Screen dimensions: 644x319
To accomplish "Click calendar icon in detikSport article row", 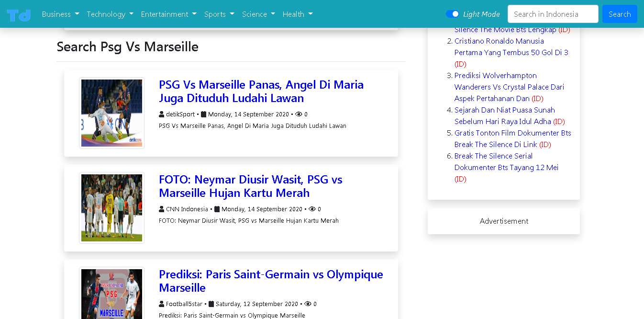I will click(x=203, y=114).
